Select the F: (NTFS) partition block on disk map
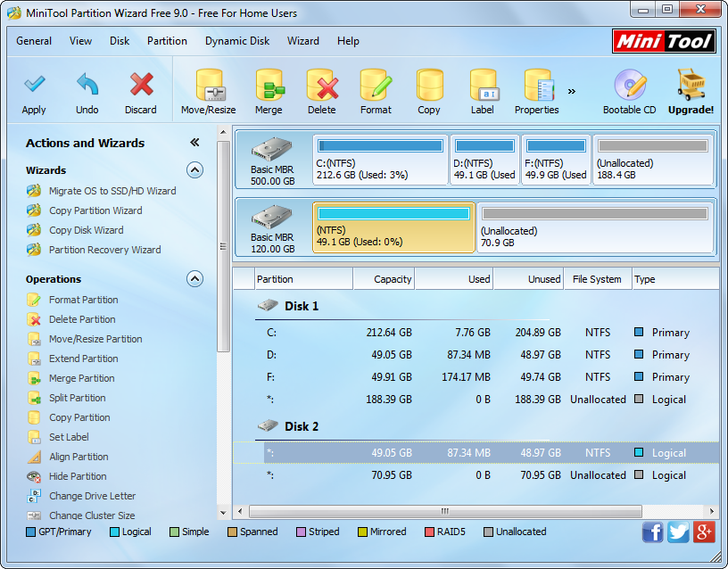Screen dimensions: 728x569 556,161
